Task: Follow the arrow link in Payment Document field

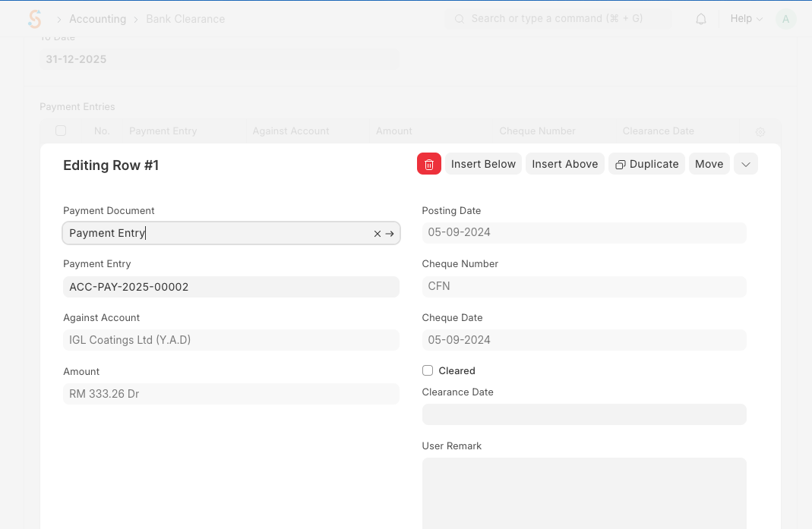Action: tap(390, 234)
